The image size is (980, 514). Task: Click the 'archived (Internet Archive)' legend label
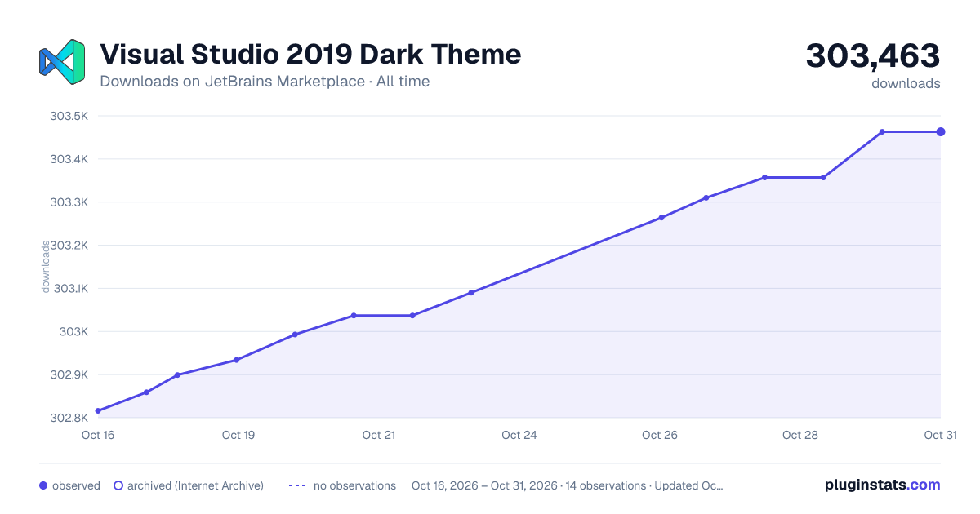tap(195, 485)
